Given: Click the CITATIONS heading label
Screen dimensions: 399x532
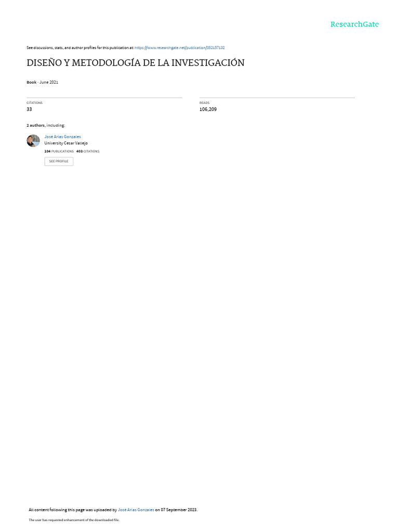Looking at the screenshot, I should coord(35,103).
